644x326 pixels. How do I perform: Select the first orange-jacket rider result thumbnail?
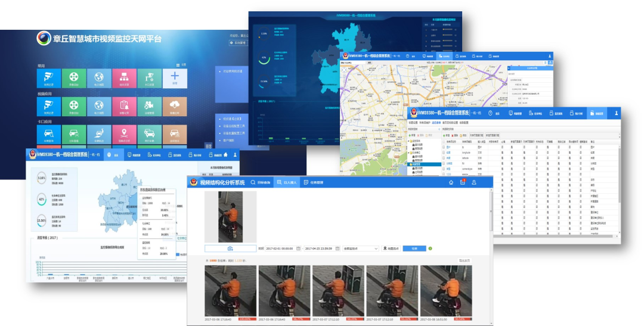[230, 291]
